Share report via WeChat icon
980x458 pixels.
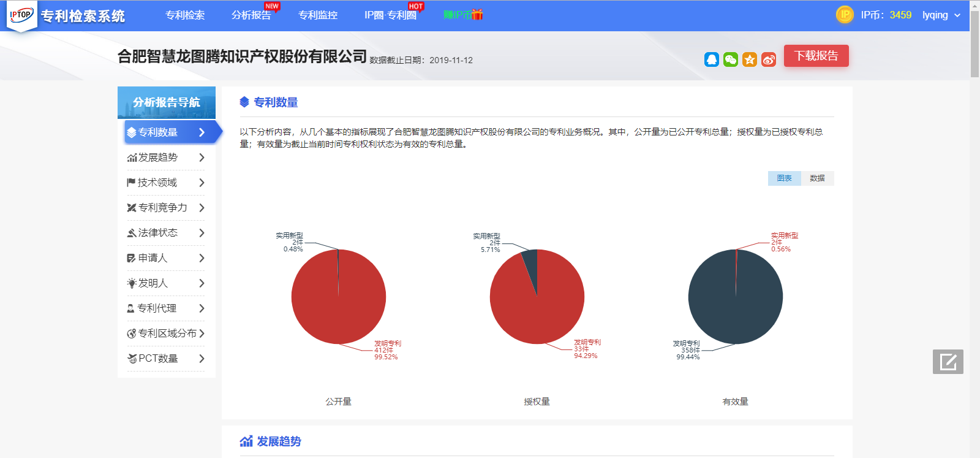pyautogui.click(x=730, y=59)
